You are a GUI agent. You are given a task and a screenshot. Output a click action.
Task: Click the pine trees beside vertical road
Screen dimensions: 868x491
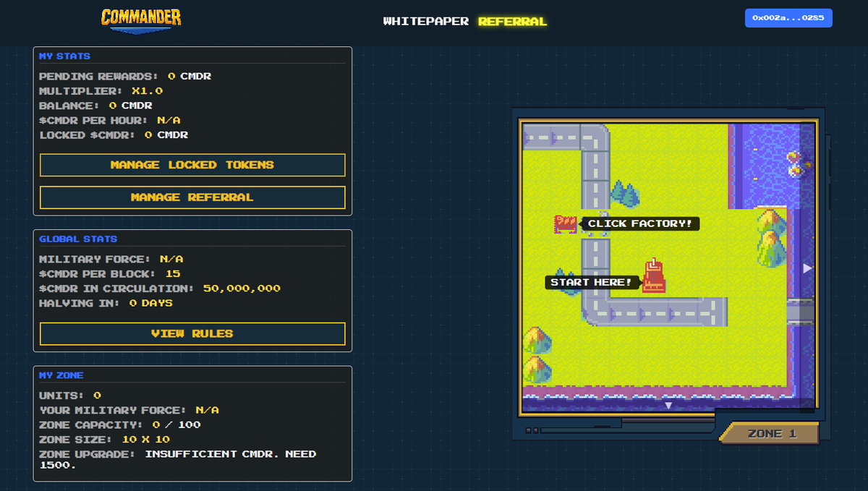tap(625, 193)
